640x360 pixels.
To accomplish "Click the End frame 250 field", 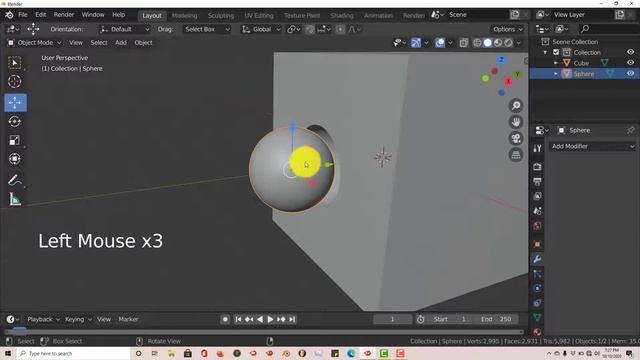I will (497, 319).
